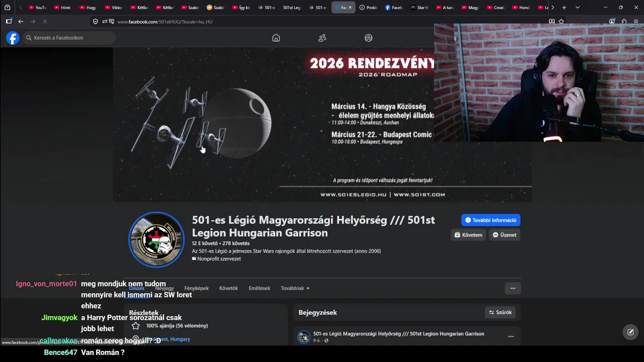Open the Groups icon in Facebook header

click(369, 38)
